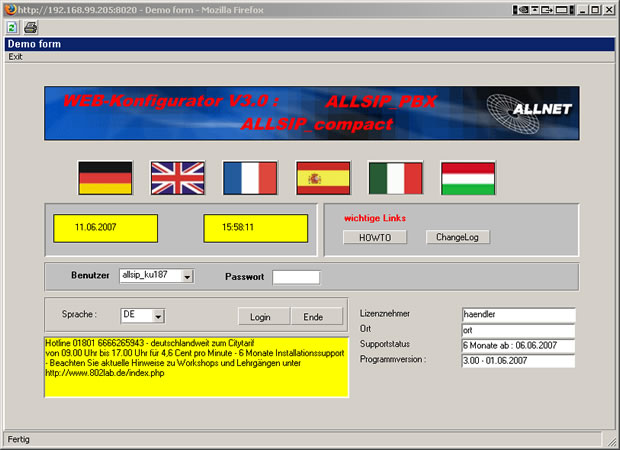Select the Italian flag
The width and height of the screenshot is (620, 450).
pos(395,178)
